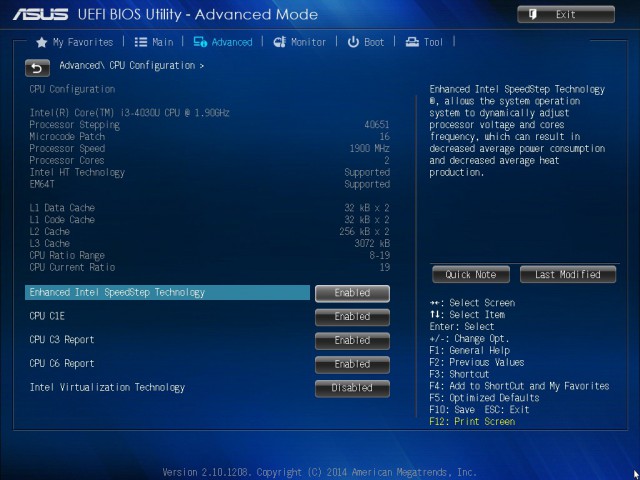The width and height of the screenshot is (640, 480).
Task: Select the Intel Virtualization Technology label
Action: (x=107, y=387)
